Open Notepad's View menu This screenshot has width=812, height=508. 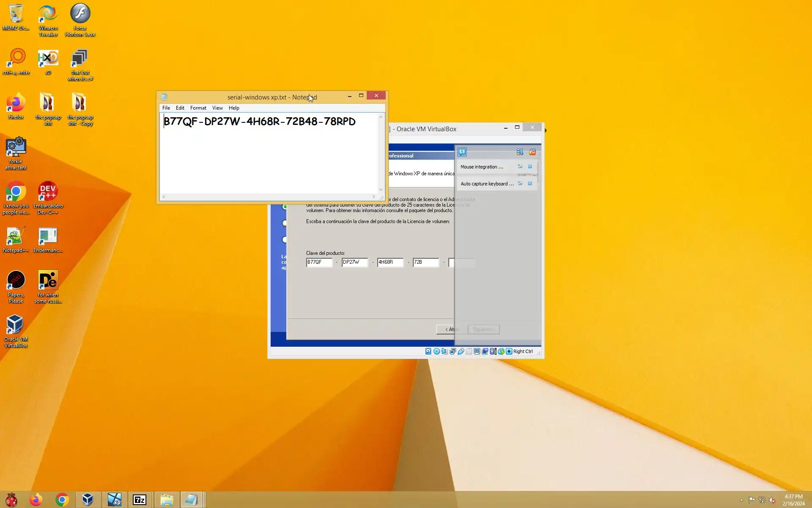click(x=217, y=108)
